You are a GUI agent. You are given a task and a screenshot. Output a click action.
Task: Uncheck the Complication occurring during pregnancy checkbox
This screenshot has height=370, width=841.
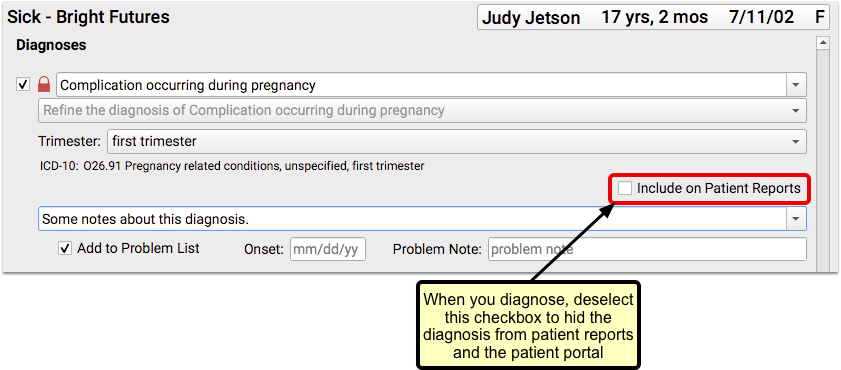[x=23, y=85]
